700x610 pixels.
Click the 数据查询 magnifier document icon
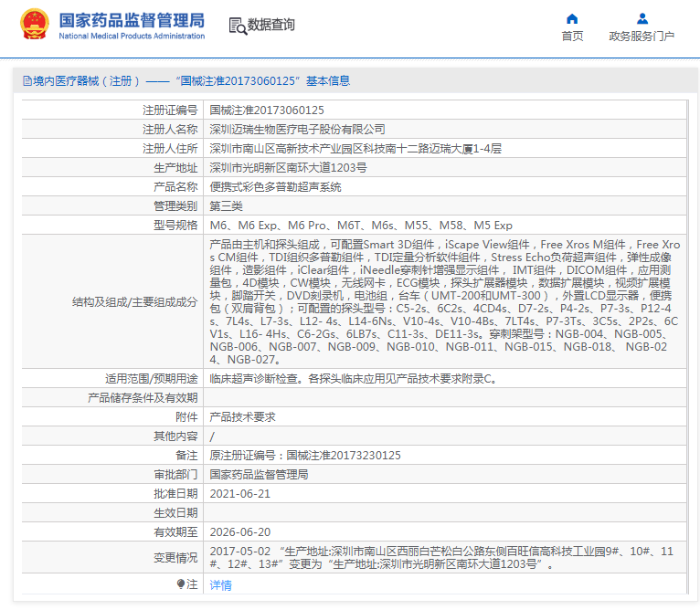click(x=237, y=26)
